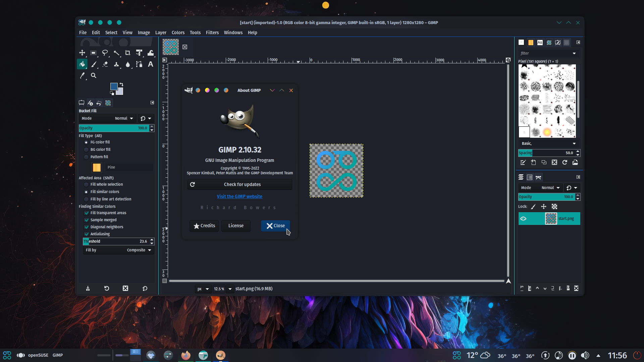Select the Text tool
Screen dimensions: 644x362
[x=151, y=64]
